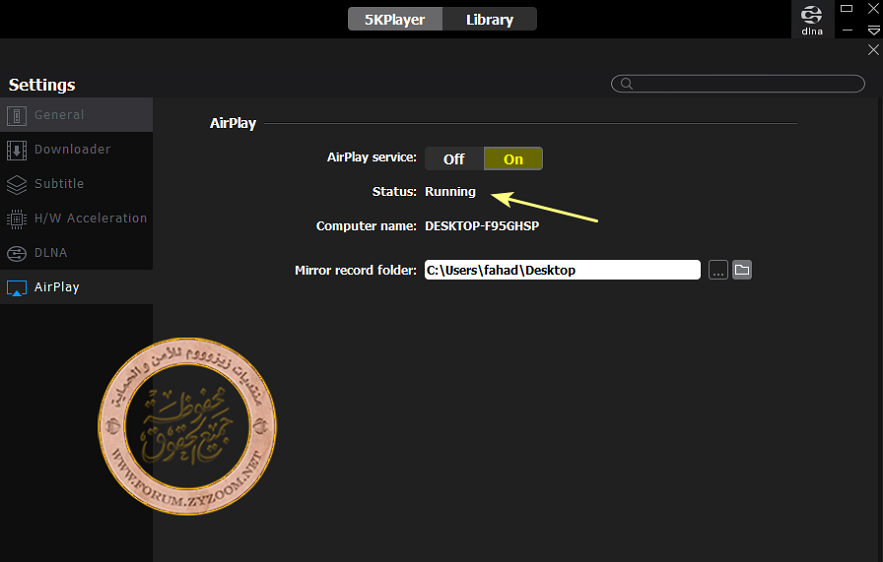The width and height of the screenshot is (883, 562).
Task: Click the magnifier search icon
Action: point(626,84)
